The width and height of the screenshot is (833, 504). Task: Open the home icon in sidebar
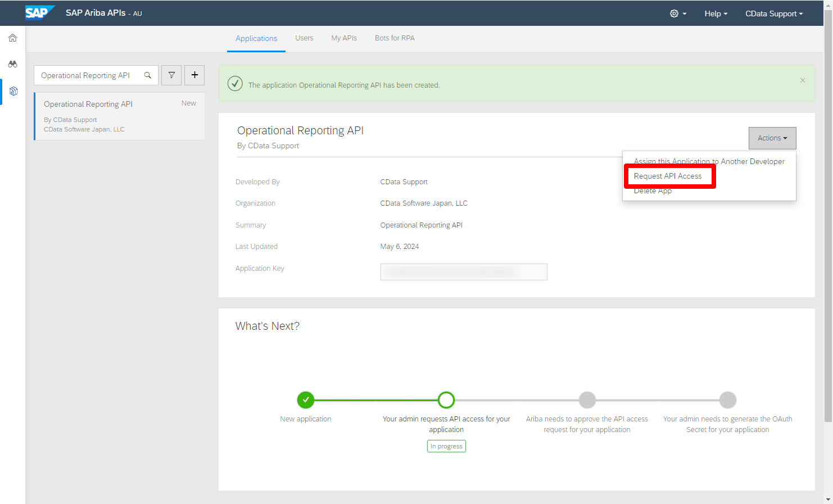click(12, 38)
